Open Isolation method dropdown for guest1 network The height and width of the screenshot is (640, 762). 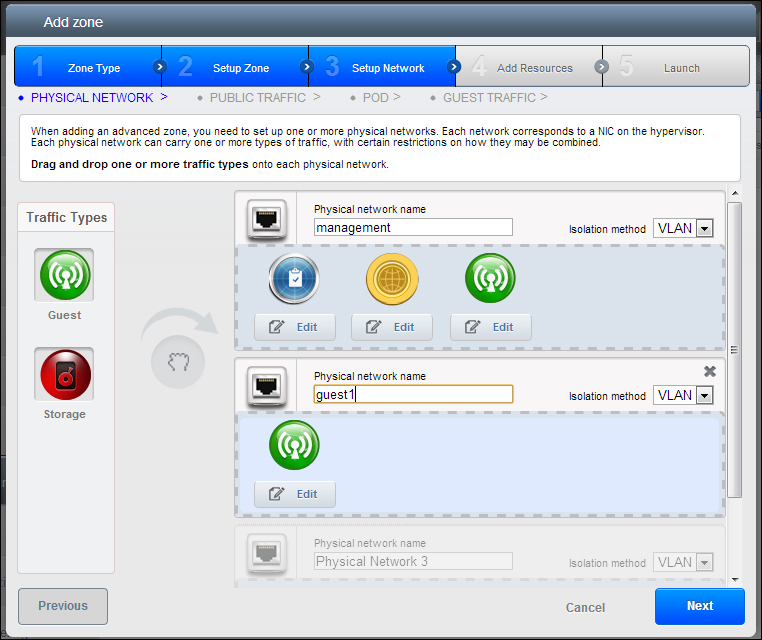[x=683, y=395]
